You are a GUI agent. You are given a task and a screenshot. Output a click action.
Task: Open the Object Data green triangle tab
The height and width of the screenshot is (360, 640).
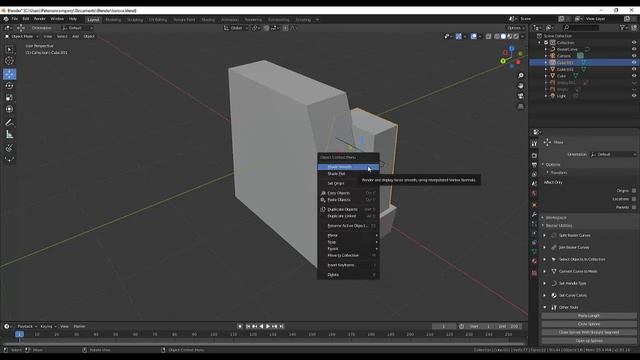coord(534,252)
